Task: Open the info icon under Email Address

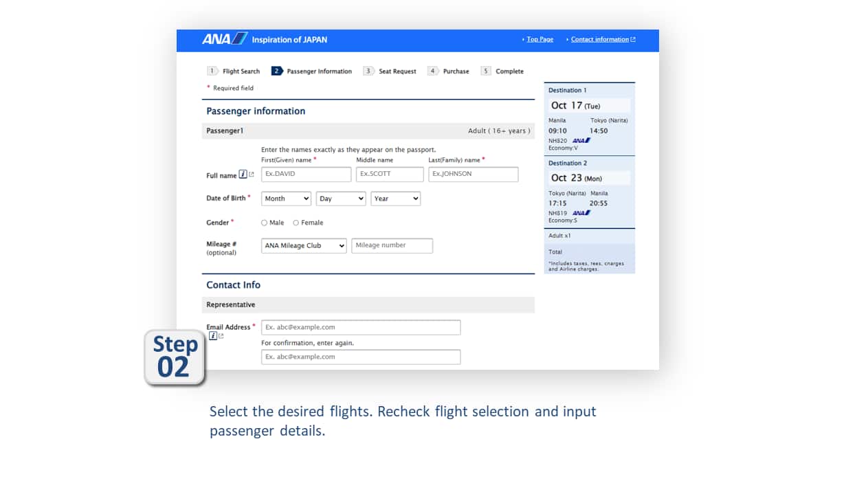Action: [x=213, y=335]
